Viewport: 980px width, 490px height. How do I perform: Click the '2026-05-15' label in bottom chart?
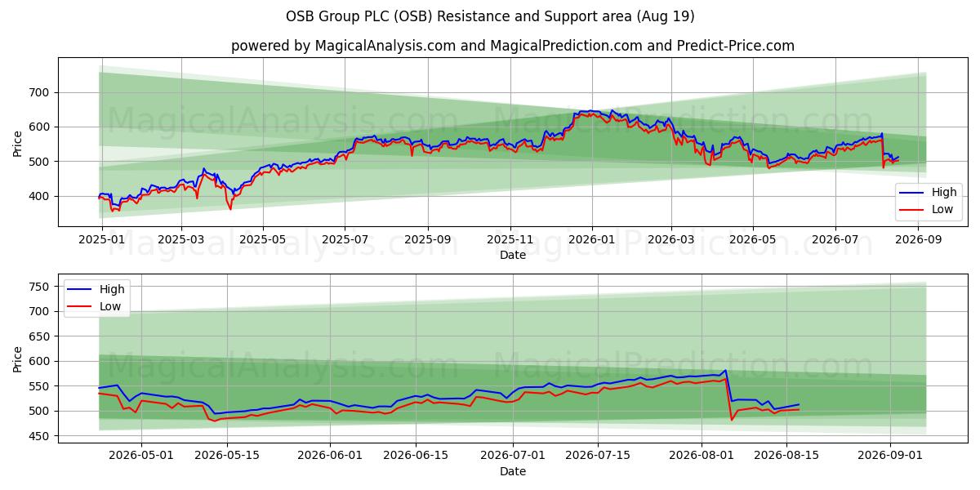pos(225,457)
